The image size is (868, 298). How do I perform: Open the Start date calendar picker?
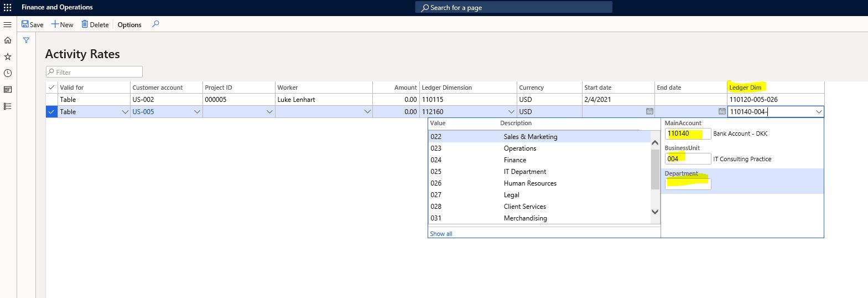tap(649, 111)
